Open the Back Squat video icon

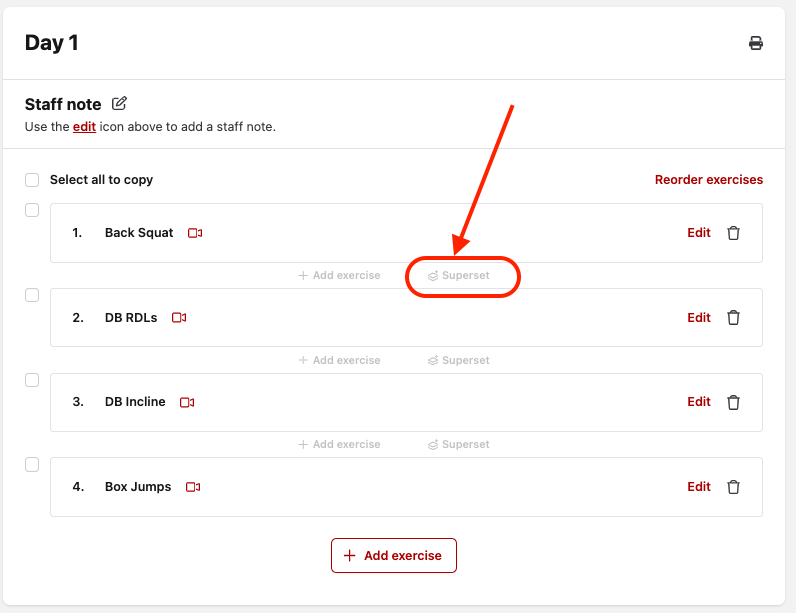coord(195,233)
